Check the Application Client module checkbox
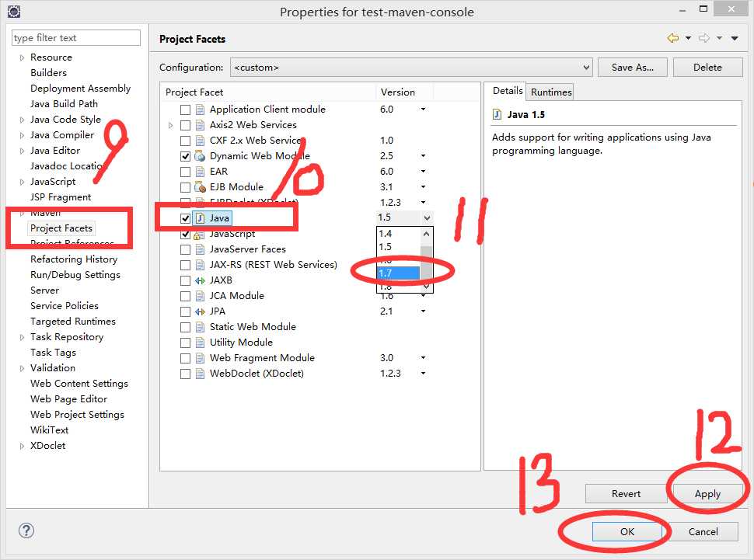Viewport: 754px width, 560px height. pyautogui.click(x=185, y=110)
